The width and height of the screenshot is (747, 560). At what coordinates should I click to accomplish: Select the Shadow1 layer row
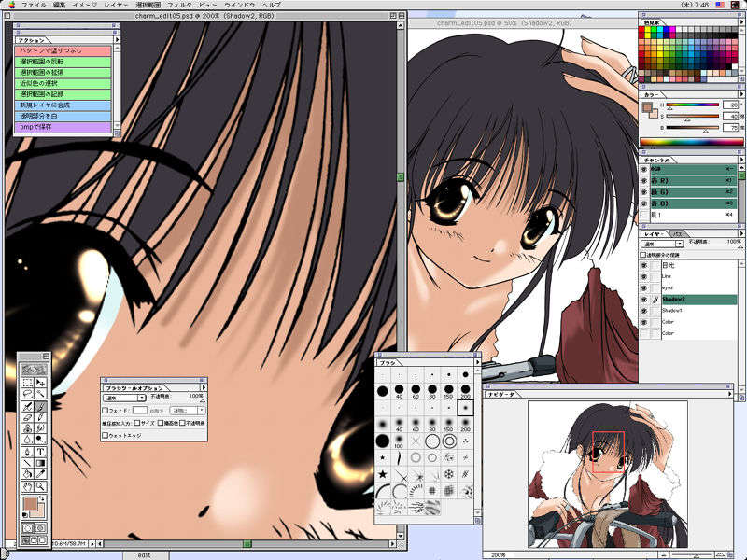click(699, 311)
